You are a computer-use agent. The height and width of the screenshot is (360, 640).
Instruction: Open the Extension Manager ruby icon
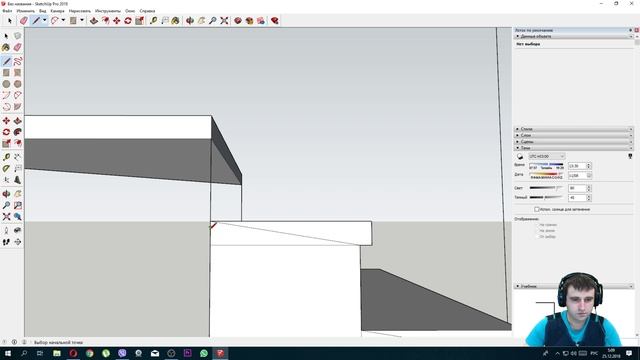click(x=275, y=20)
